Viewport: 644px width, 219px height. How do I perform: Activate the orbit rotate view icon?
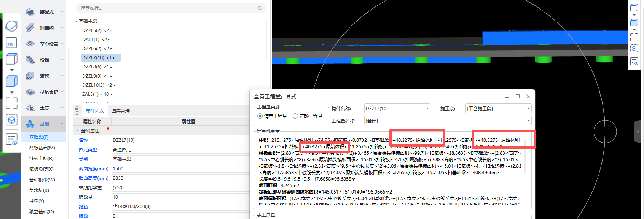coord(11,26)
